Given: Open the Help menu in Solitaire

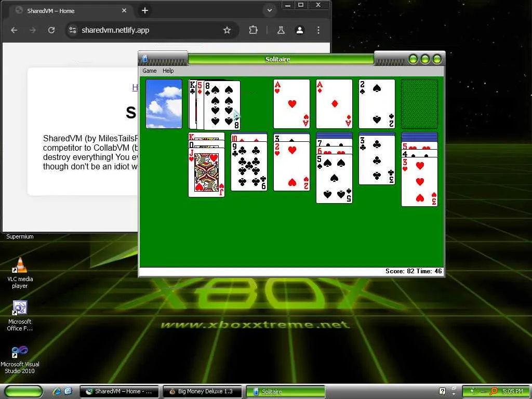Looking at the screenshot, I should pos(168,71).
